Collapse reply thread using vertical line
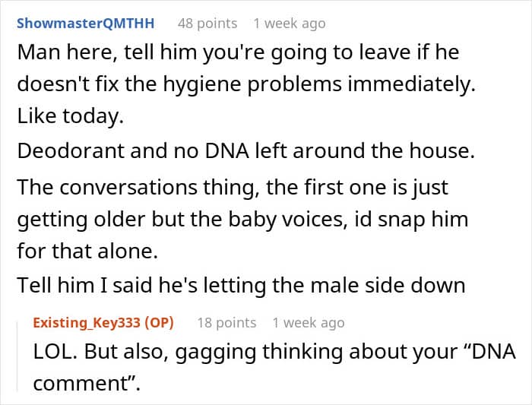 pos(17,357)
